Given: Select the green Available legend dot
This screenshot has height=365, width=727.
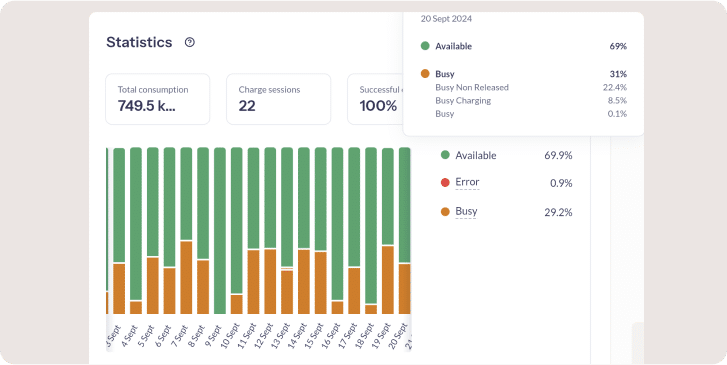Looking at the screenshot, I should (445, 155).
